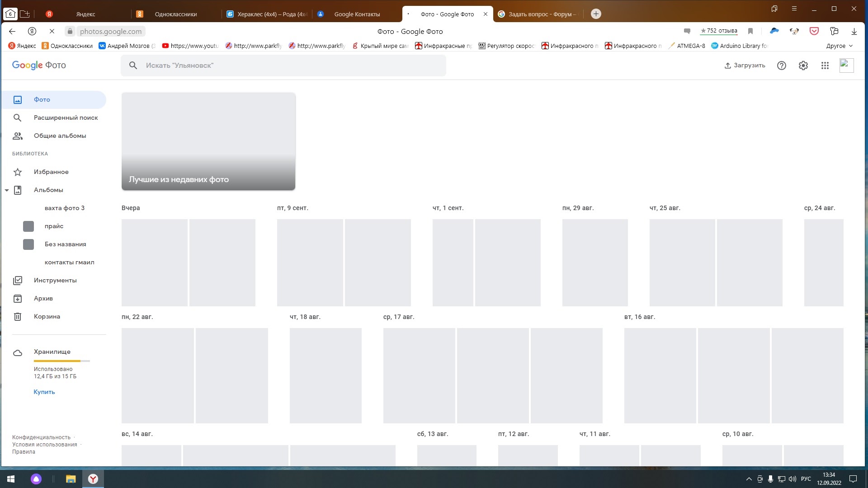
Task: Click the photos.google.com address field
Action: click(111, 31)
